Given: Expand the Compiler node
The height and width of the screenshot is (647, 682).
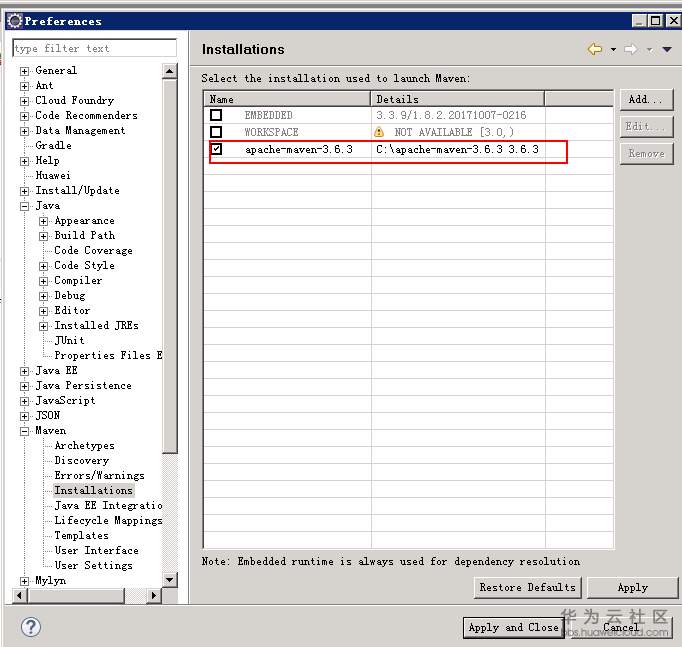Looking at the screenshot, I should click(x=43, y=281).
